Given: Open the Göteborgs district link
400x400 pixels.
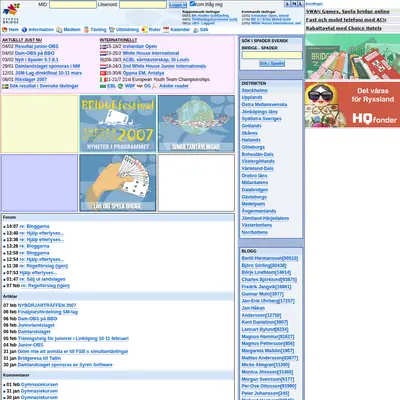Looking at the screenshot, I should click(x=253, y=147).
